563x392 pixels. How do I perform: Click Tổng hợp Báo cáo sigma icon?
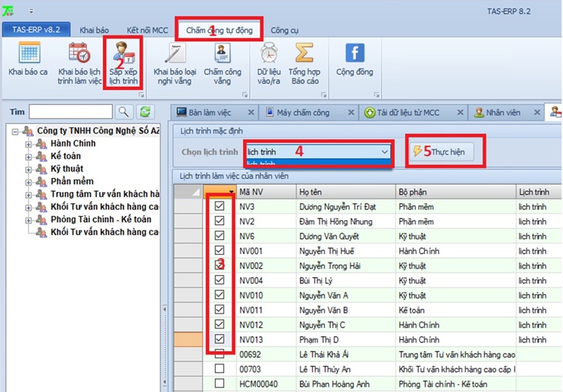coord(305,53)
